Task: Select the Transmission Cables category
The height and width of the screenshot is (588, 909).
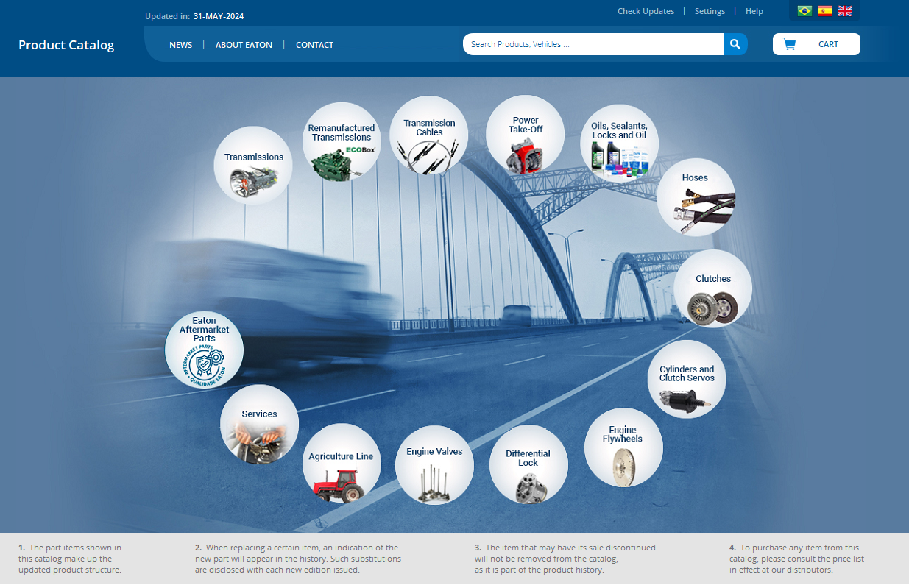Action: 429,135
